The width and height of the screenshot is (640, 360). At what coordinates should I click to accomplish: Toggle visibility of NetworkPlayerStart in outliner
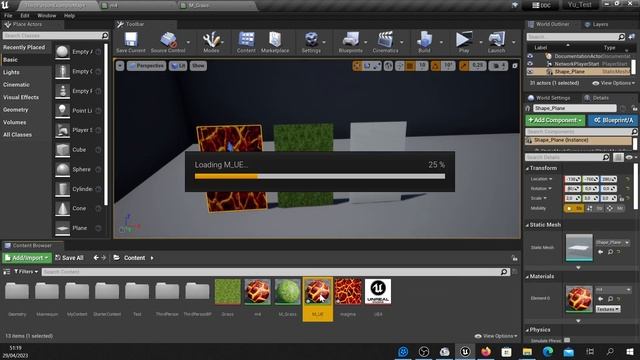pos(530,64)
